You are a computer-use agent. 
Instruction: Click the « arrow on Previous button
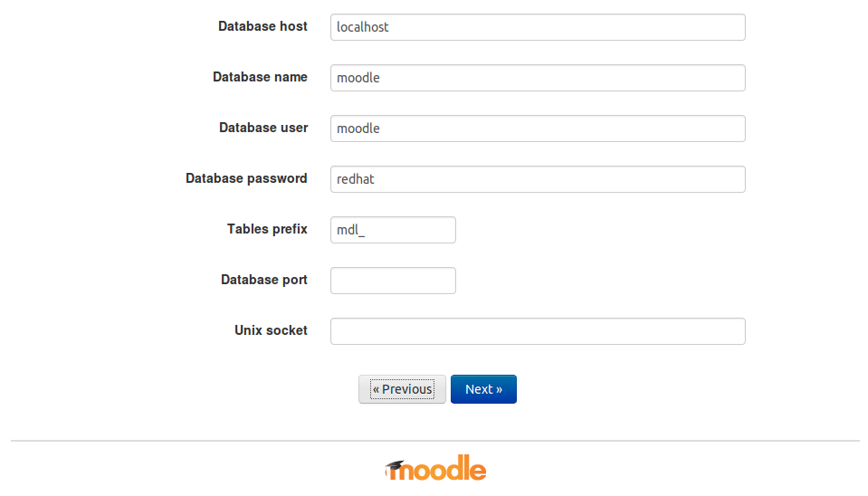(x=376, y=389)
